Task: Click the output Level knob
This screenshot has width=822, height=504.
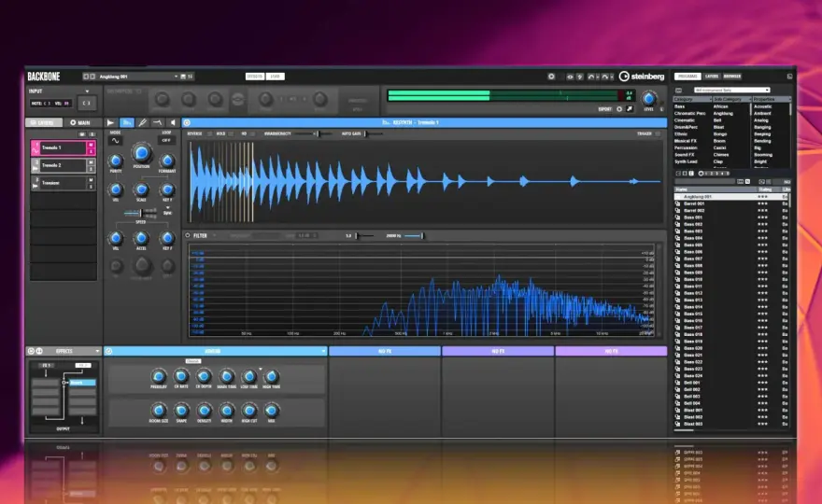Action: 648,99
